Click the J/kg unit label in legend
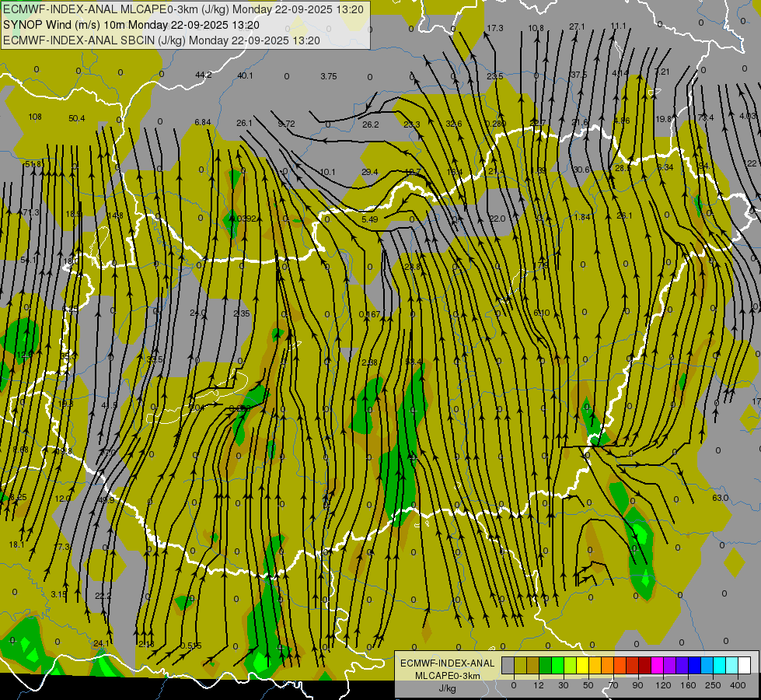The width and height of the screenshot is (761, 700). pyautogui.click(x=448, y=688)
